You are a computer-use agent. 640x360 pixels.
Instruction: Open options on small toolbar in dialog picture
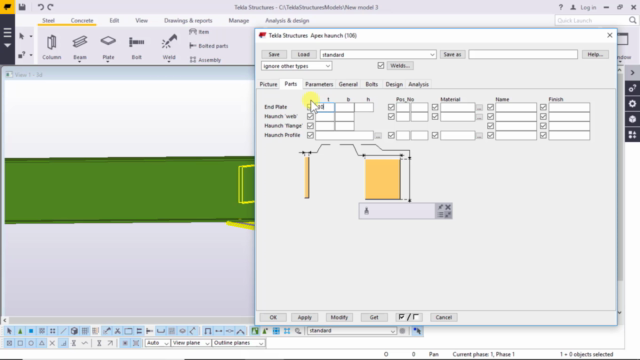point(440,215)
